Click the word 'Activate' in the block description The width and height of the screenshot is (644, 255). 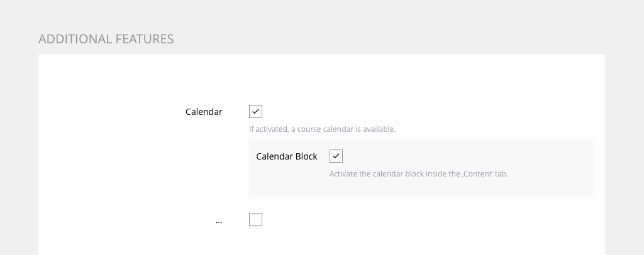[343, 174]
